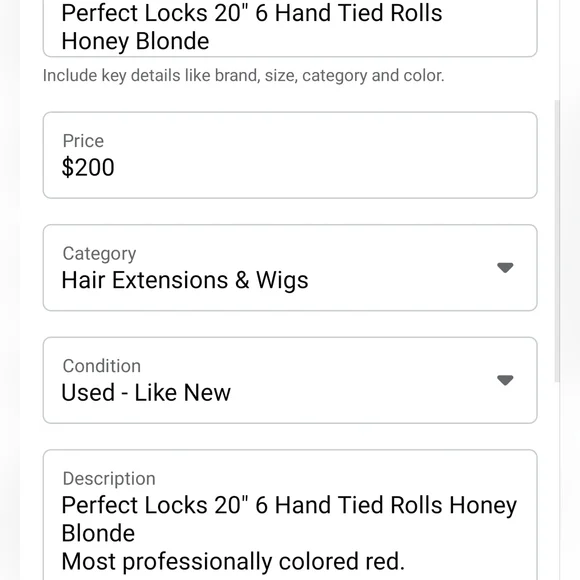Open the Category dropdown field
This screenshot has width=580, height=580.
(x=290, y=268)
